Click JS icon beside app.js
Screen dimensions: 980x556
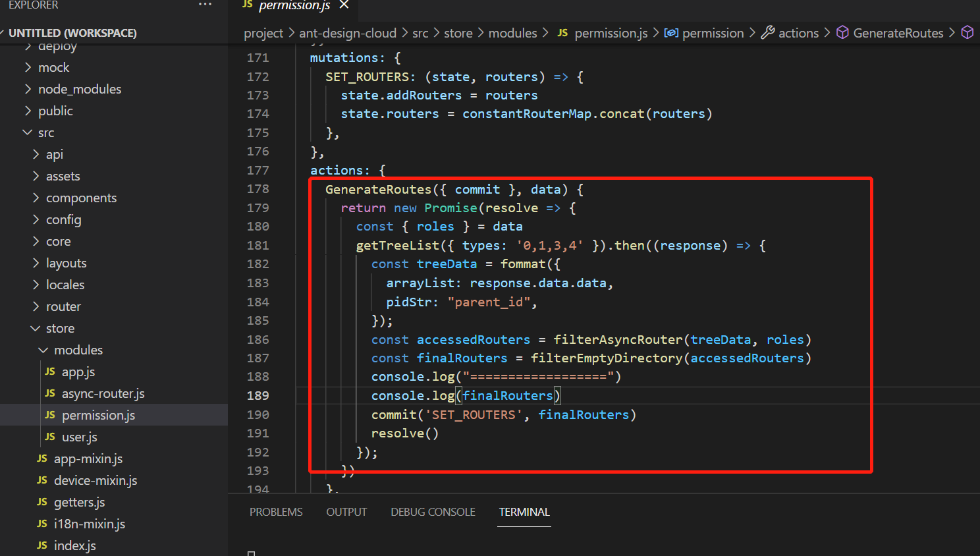pos(50,372)
